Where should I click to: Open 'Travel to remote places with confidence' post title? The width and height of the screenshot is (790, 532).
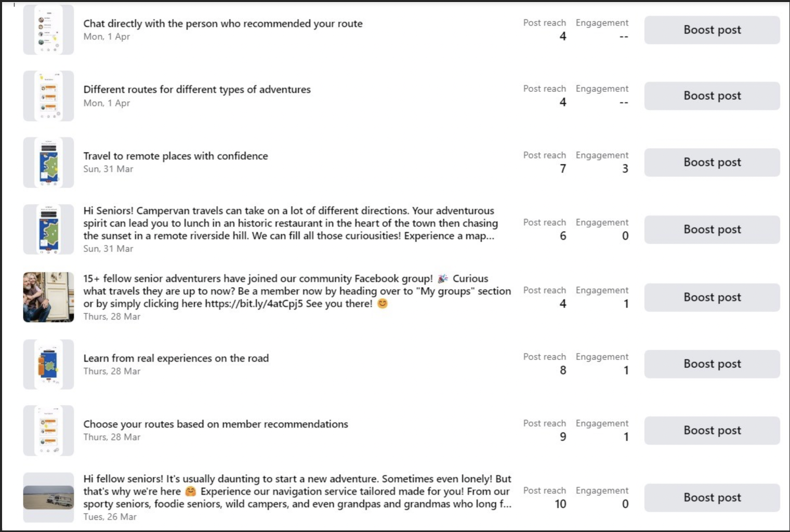pos(176,156)
